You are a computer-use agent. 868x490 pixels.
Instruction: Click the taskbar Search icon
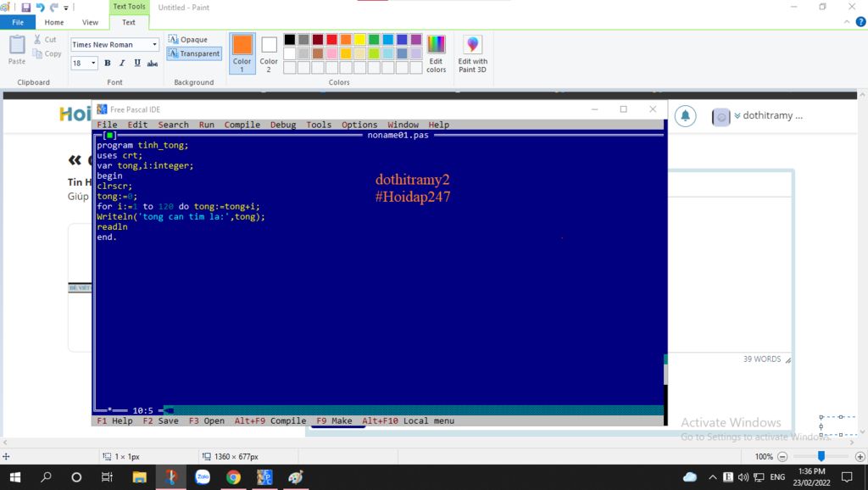[46, 477]
